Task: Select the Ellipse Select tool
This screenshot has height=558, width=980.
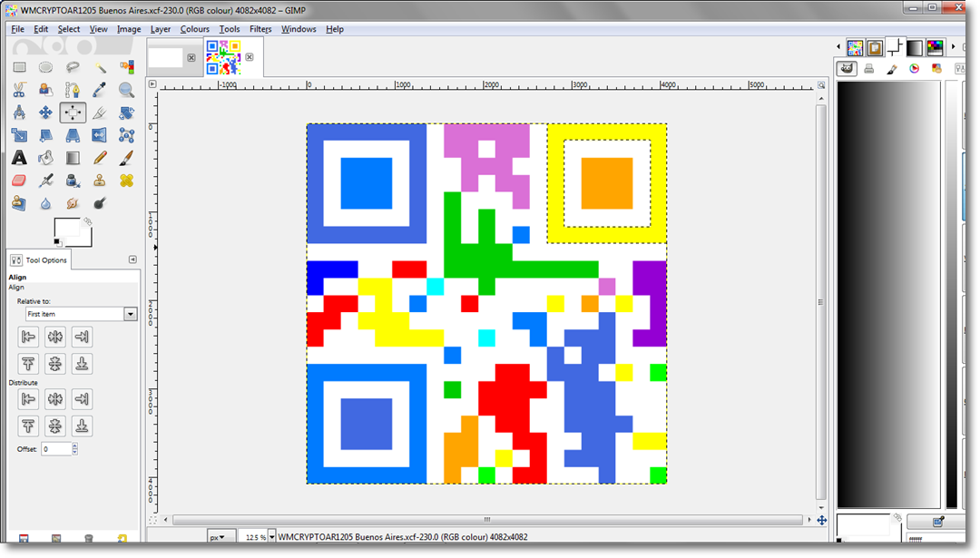Action: coord(45,67)
